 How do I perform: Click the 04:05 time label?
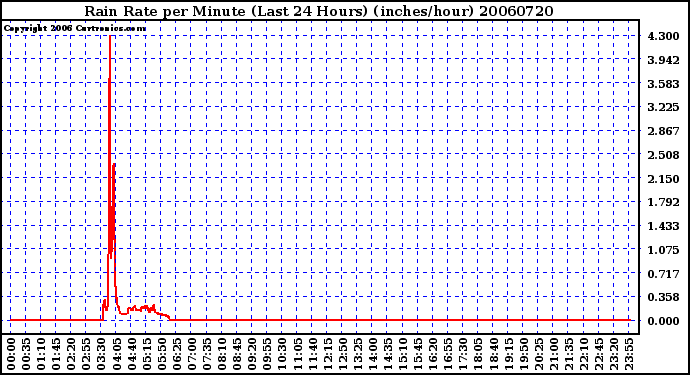coord(116,354)
